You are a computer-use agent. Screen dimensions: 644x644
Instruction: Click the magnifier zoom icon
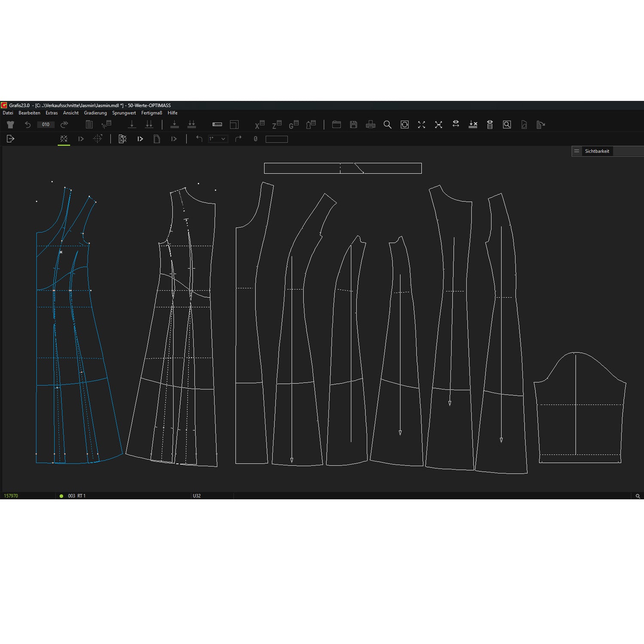(x=387, y=125)
